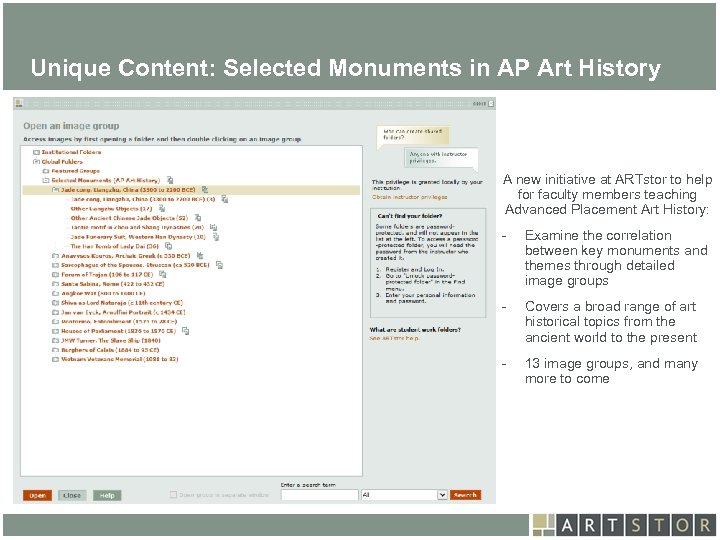Collapse the Global Folders tree node
The height and width of the screenshot is (540, 720).
(36, 161)
